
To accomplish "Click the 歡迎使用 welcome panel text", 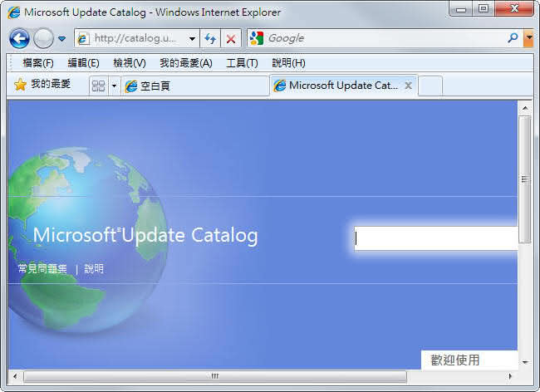I will pos(455,360).
